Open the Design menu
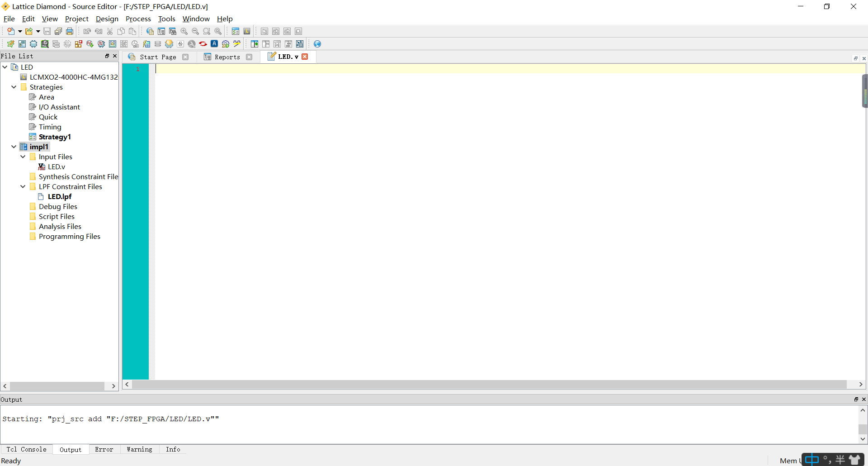The image size is (868, 466). click(x=107, y=19)
